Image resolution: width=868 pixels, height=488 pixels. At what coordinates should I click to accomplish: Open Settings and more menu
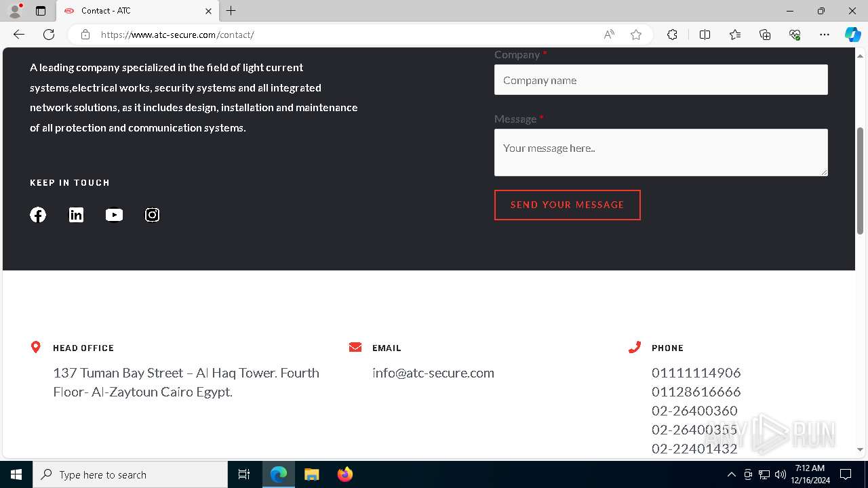pos(825,35)
